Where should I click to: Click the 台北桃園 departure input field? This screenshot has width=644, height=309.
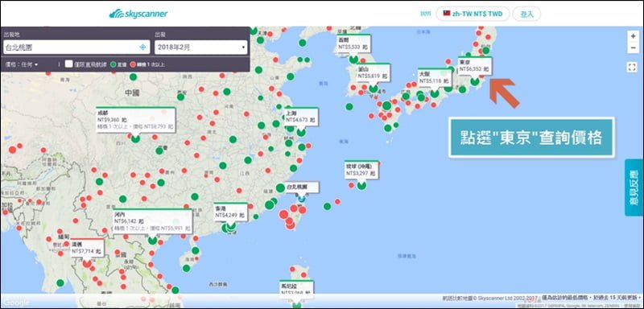click(76, 47)
